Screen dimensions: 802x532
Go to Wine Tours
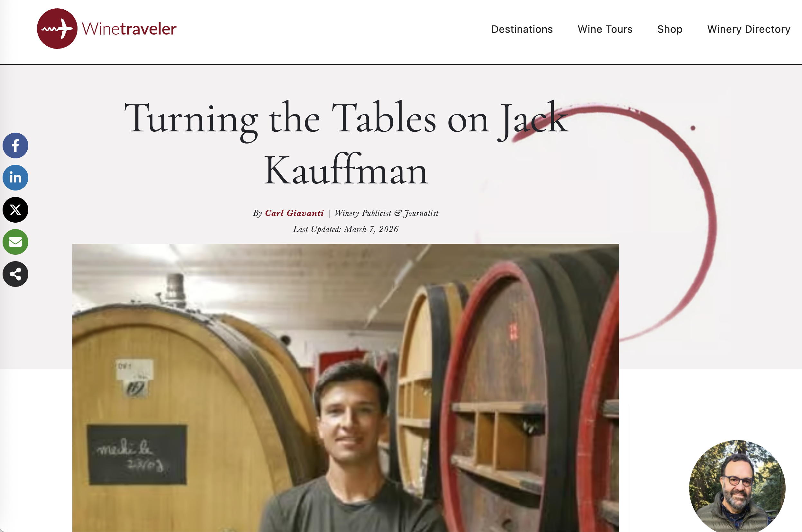pyautogui.click(x=605, y=29)
